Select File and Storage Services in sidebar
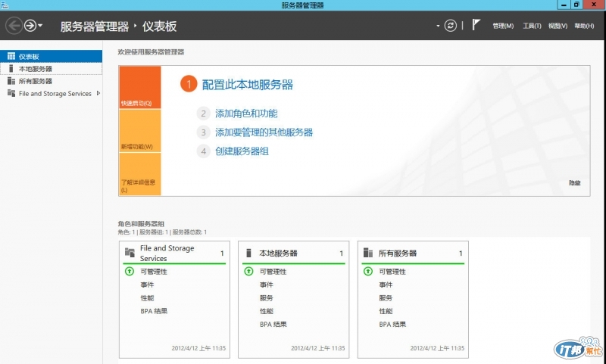The image size is (606, 364). 51,93
